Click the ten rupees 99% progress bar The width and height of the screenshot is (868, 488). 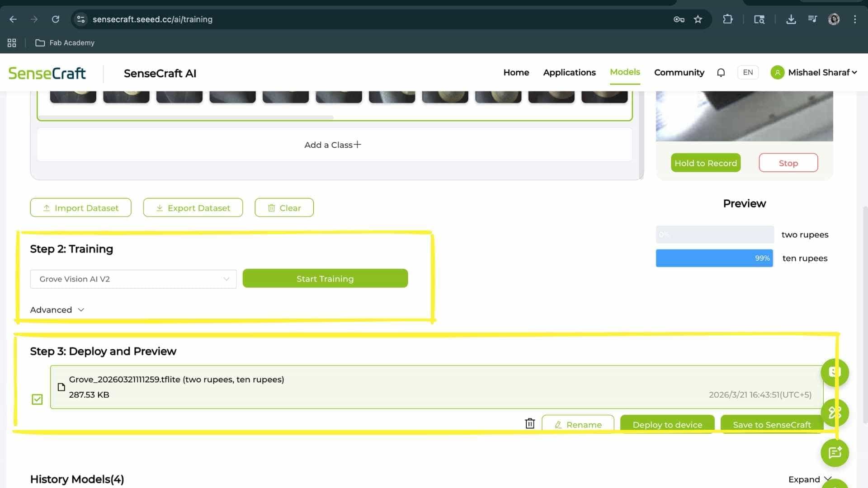click(x=714, y=258)
